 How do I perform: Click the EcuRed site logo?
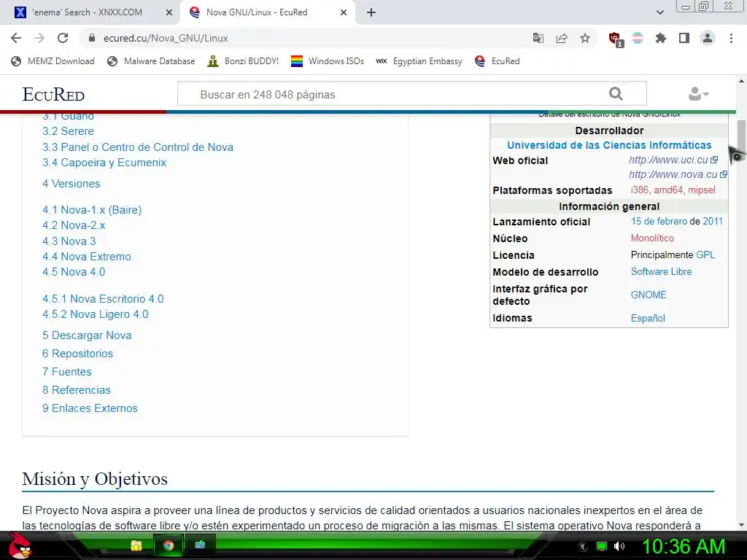53,94
